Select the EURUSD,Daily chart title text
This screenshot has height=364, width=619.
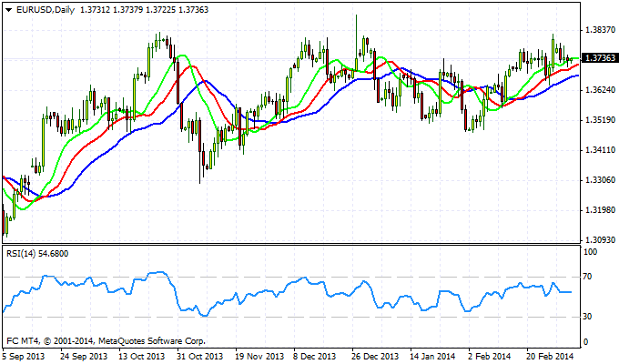click(x=45, y=10)
